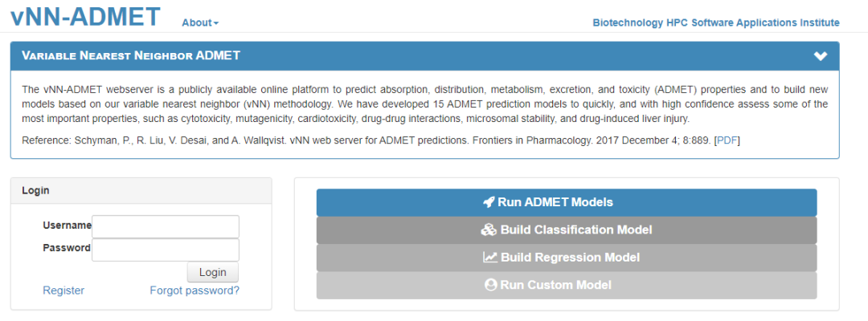Screen dimensions: 868x321
Task: Open the About dropdown menu
Action: (199, 22)
